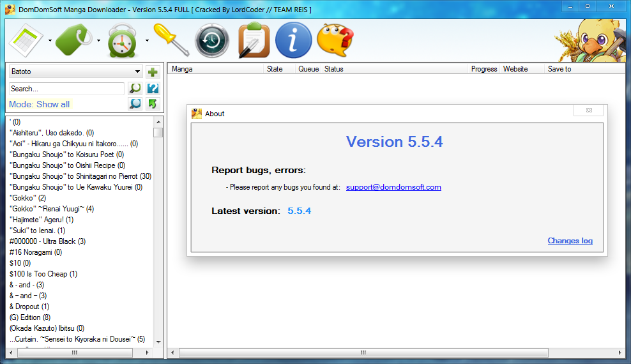Viewport: 631px width, 364px height.
Task: Select #16 Noragami (0)
Action: pos(36,252)
